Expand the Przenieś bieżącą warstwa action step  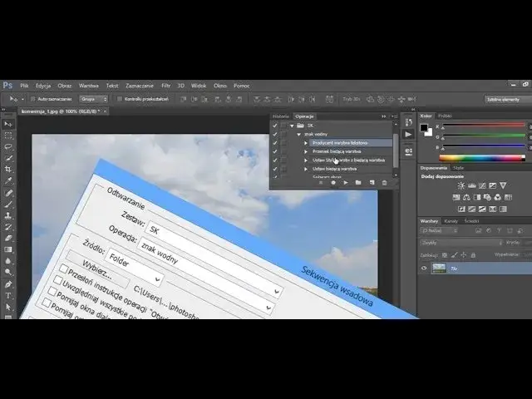coord(306,151)
